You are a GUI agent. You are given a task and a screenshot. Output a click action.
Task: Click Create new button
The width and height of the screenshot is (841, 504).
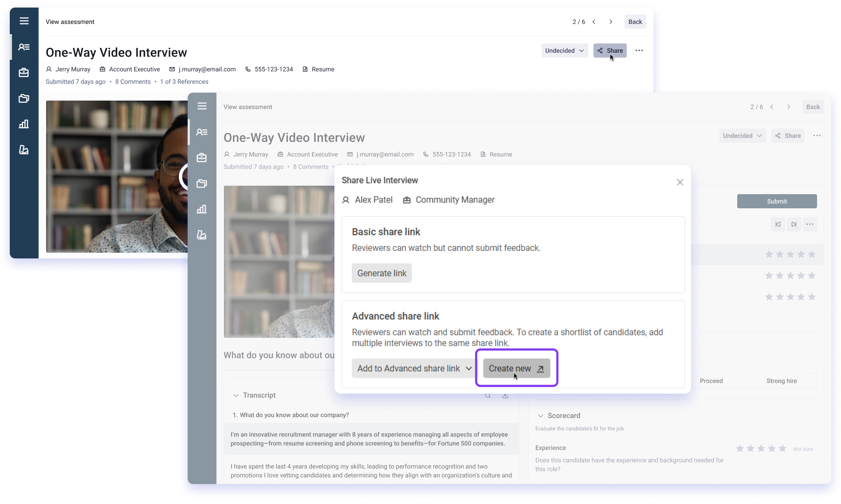517,368
